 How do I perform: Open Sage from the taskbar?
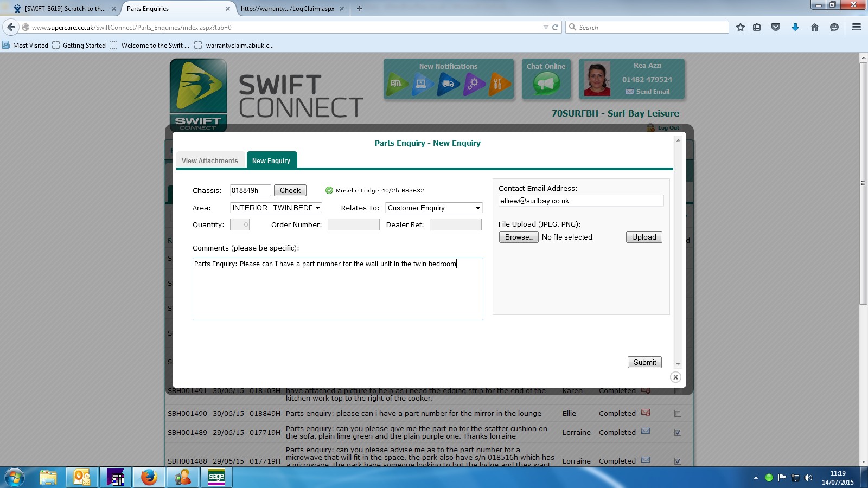tap(216, 477)
